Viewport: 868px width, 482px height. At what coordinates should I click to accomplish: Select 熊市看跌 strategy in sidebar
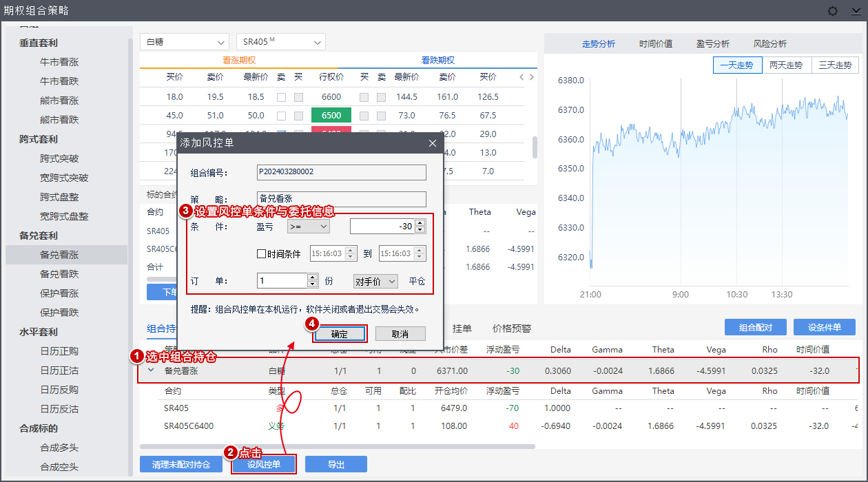click(59, 120)
